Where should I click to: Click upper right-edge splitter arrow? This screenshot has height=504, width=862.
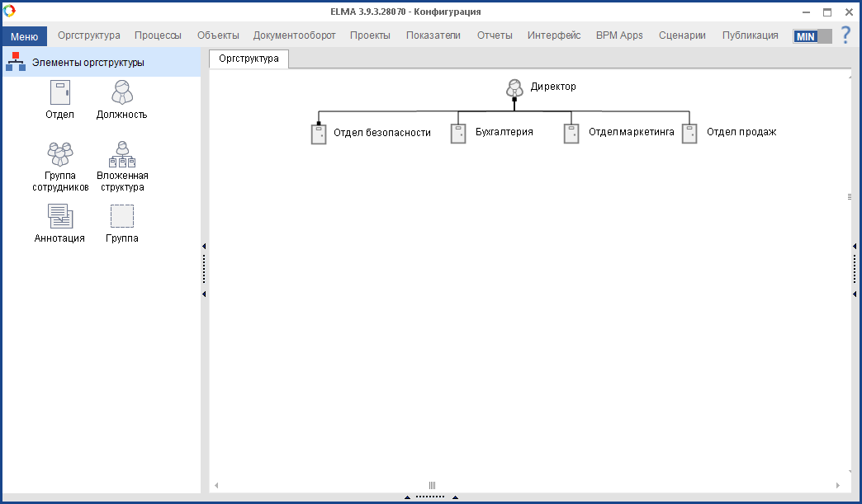(x=855, y=247)
